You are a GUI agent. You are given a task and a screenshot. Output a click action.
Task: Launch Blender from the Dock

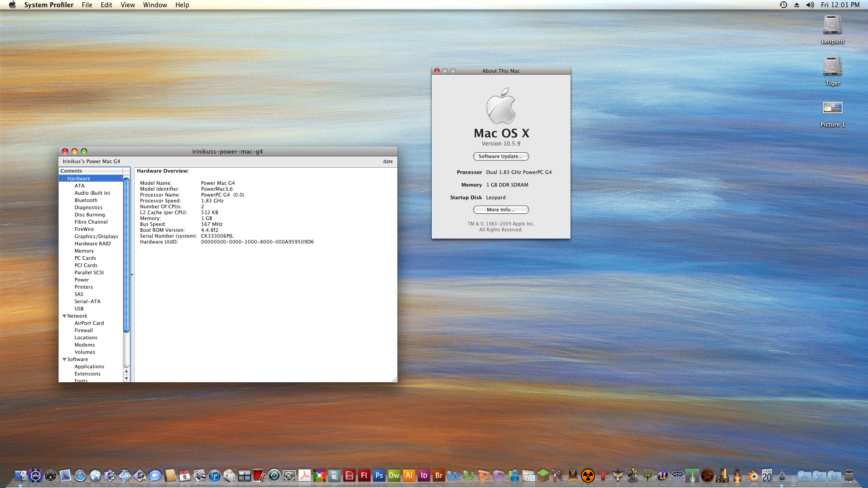(752, 475)
